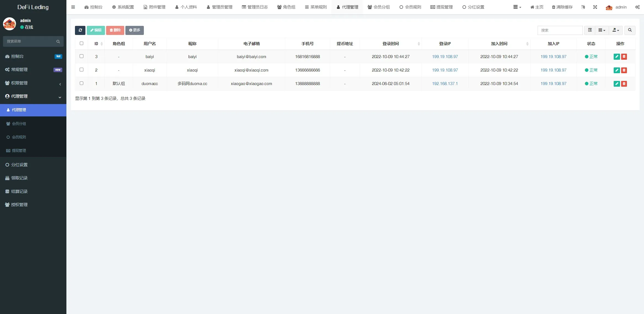Click the search magnifier icon beside toolbar
The height and width of the screenshot is (314, 644).
pos(630,30)
